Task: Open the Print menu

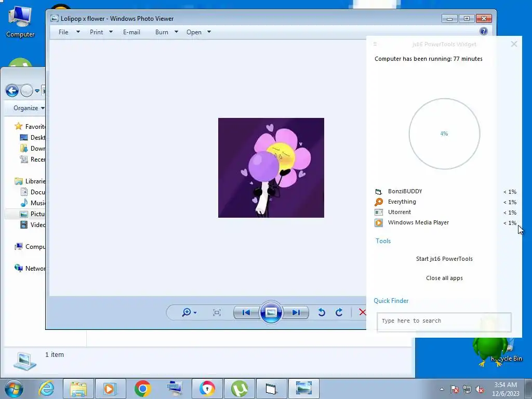Action: pos(96,32)
